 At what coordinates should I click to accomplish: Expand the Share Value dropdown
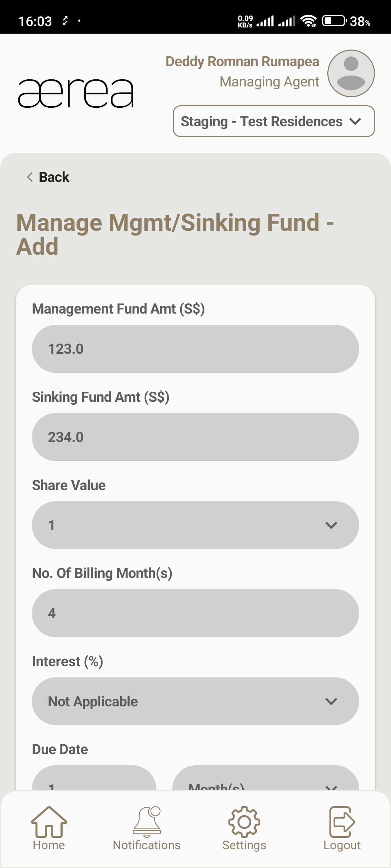(195, 525)
